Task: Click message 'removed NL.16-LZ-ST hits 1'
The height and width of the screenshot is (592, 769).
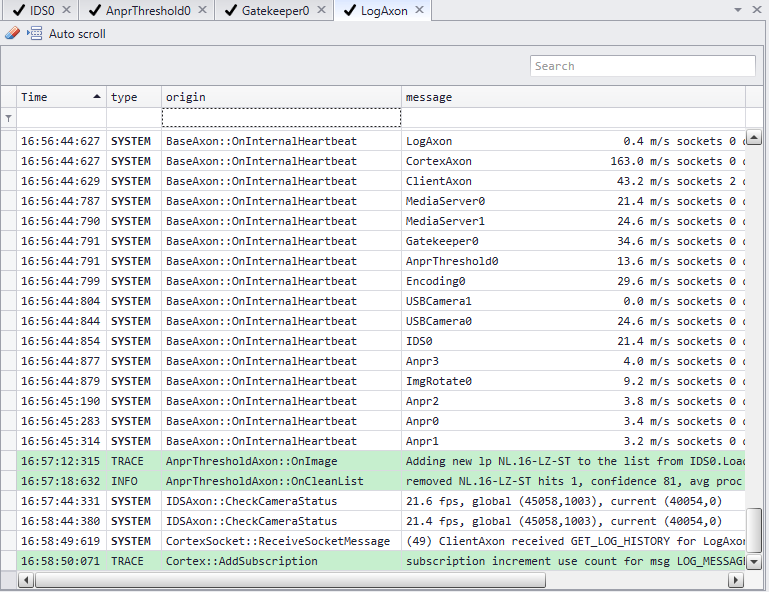Action: pos(573,481)
